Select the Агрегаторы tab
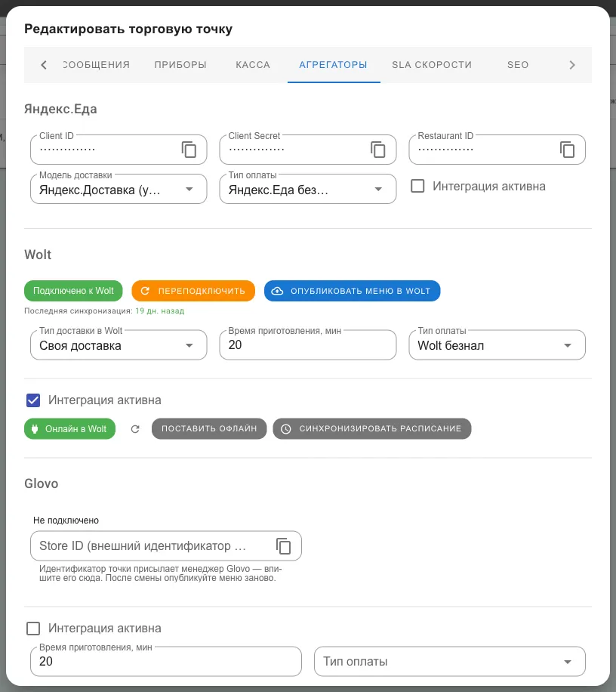The image size is (616, 692). 334,65
